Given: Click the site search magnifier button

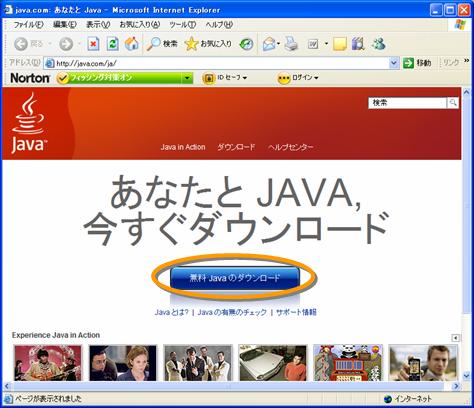Looking at the screenshot, I should (453, 103).
